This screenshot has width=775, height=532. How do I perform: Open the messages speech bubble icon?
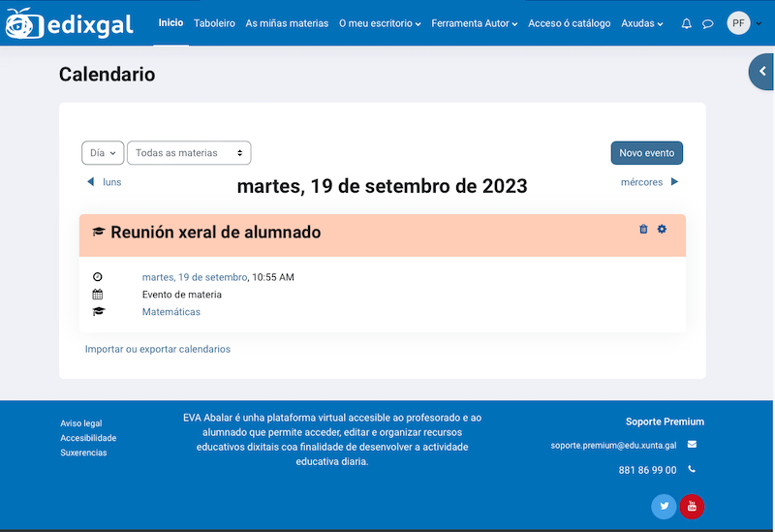[x=708, y=23]
